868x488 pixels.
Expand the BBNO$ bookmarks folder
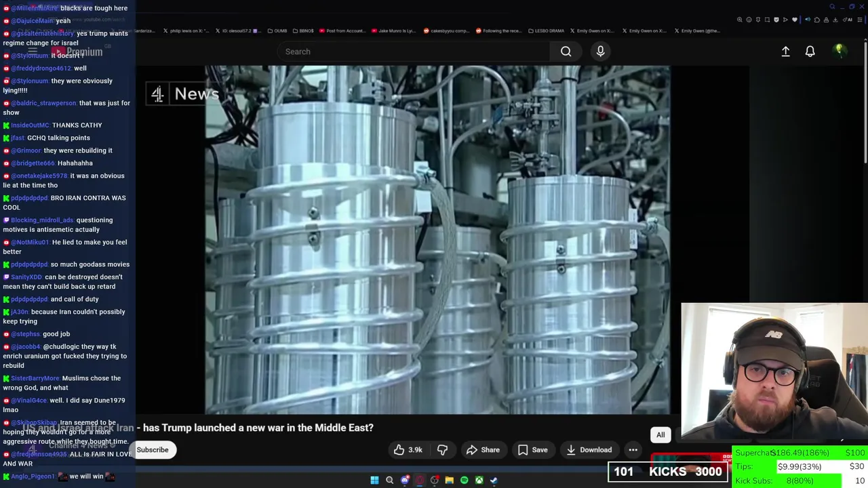click(303, 30)
